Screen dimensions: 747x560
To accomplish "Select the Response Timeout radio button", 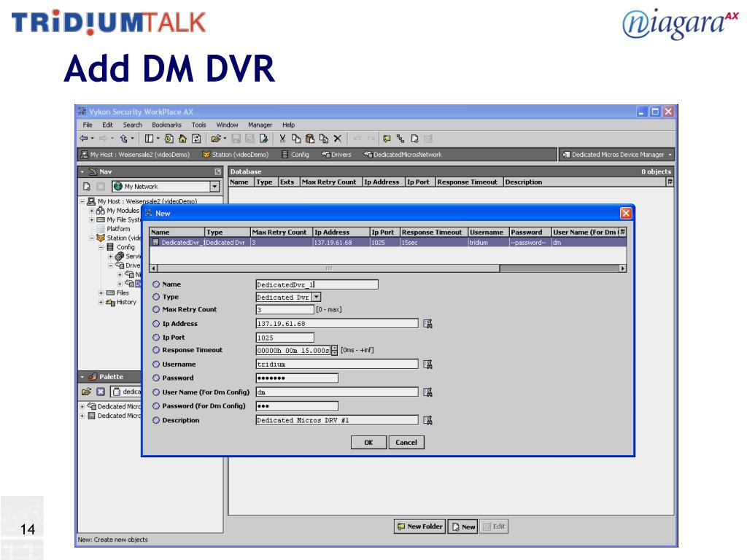I will 156,350.
